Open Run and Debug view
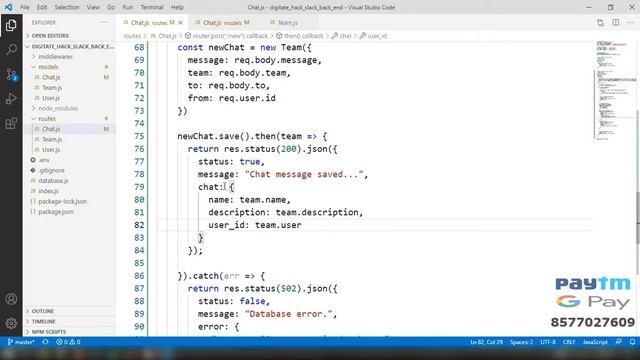Viewport: 640px width, 360px height. [11, 99]
